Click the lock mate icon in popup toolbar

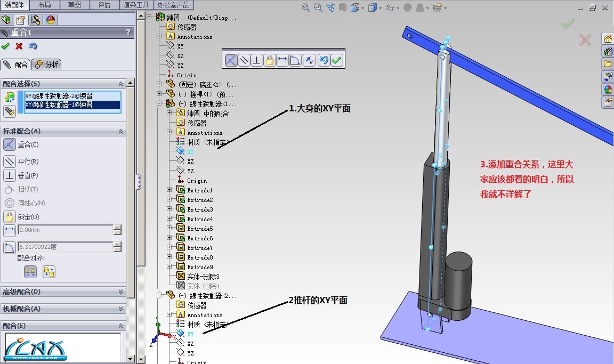270,60
